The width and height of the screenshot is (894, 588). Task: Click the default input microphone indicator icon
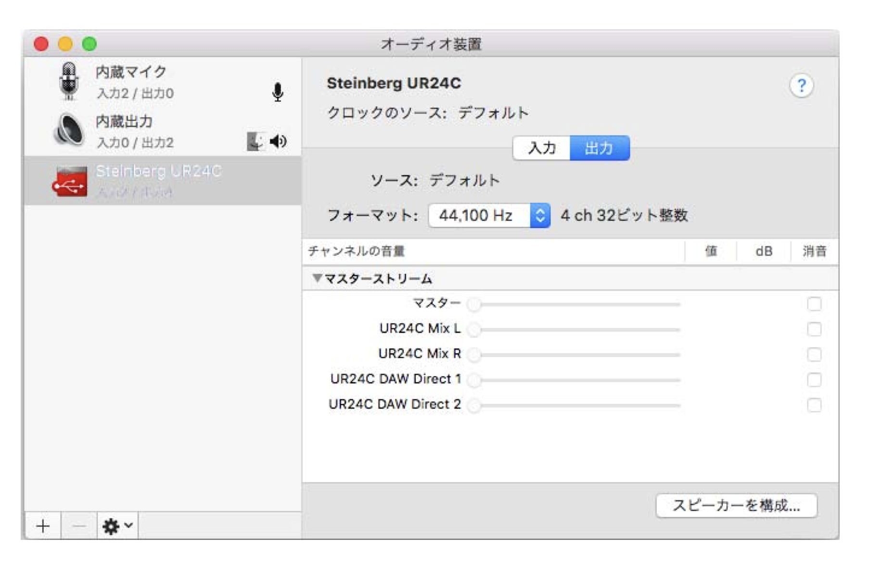[278, 92]
